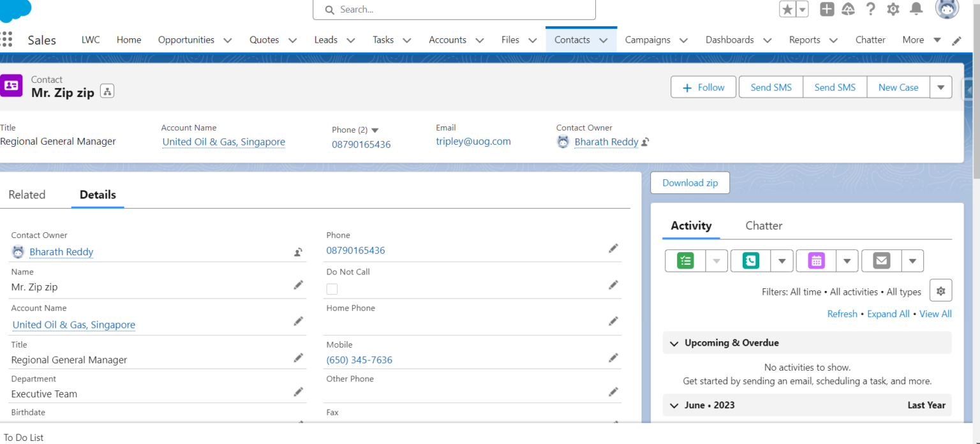Click inside the global Search field
This screenshot has height=444, width=980.
click(454, 10)
